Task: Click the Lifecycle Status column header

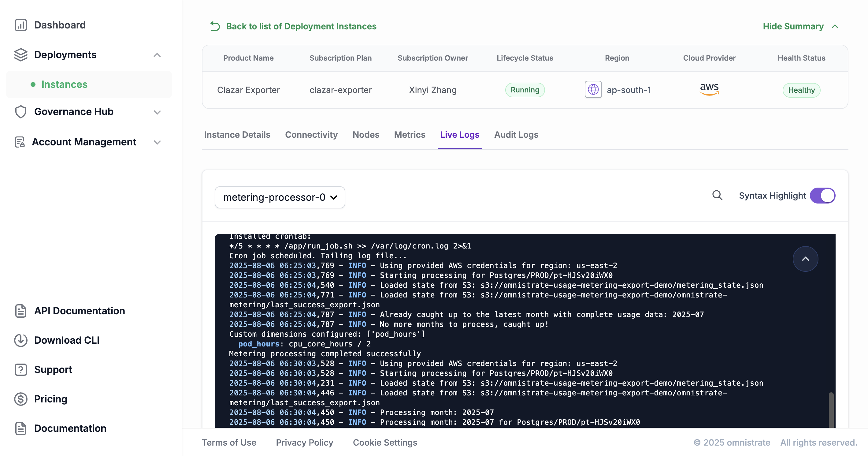Action: click(525, 58)
